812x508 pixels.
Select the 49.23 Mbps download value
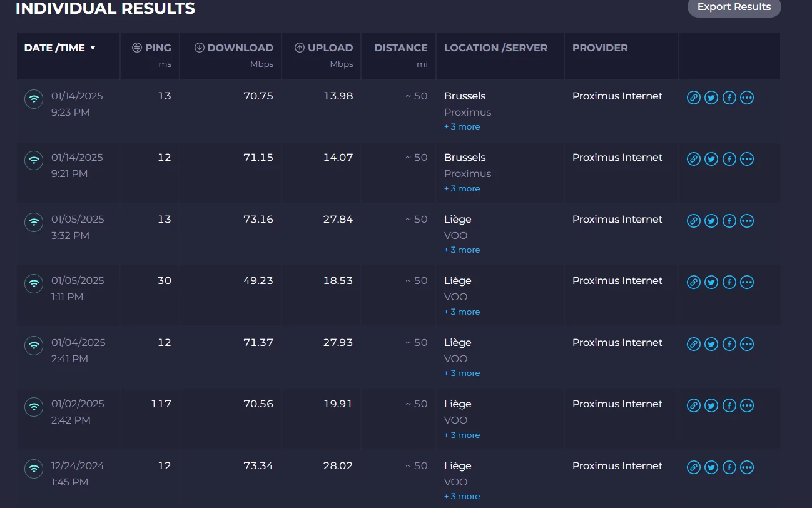[x=258, y=280]
